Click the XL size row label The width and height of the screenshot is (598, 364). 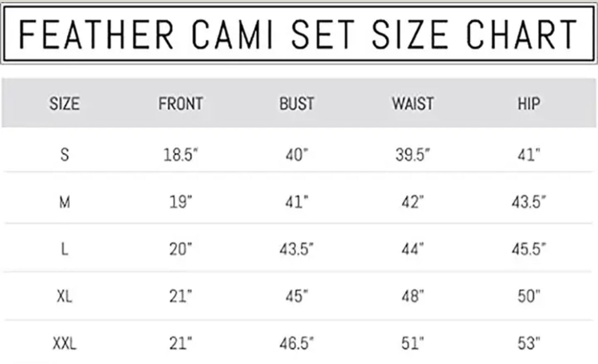click(x=64, y=296)
